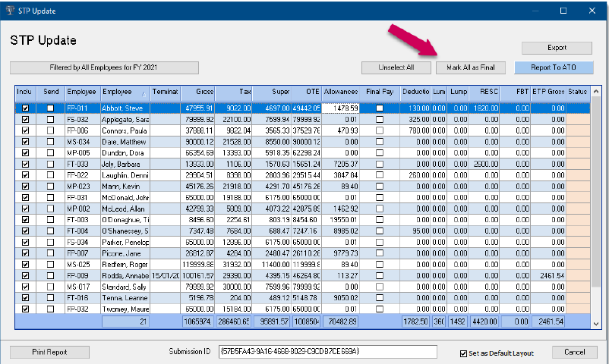
Task: Click the Status column header
Action: click(578, 92)
